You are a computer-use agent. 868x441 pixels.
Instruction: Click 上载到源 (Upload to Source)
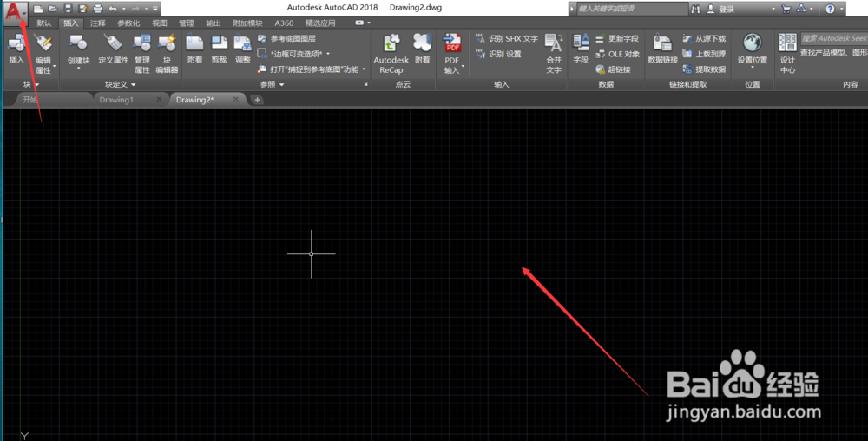[704, 54]
